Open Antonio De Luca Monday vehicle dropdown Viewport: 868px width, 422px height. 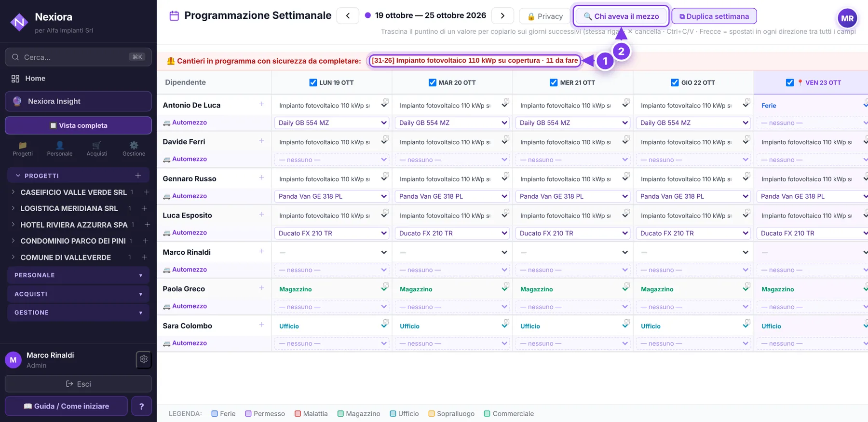tap(332, 123)
